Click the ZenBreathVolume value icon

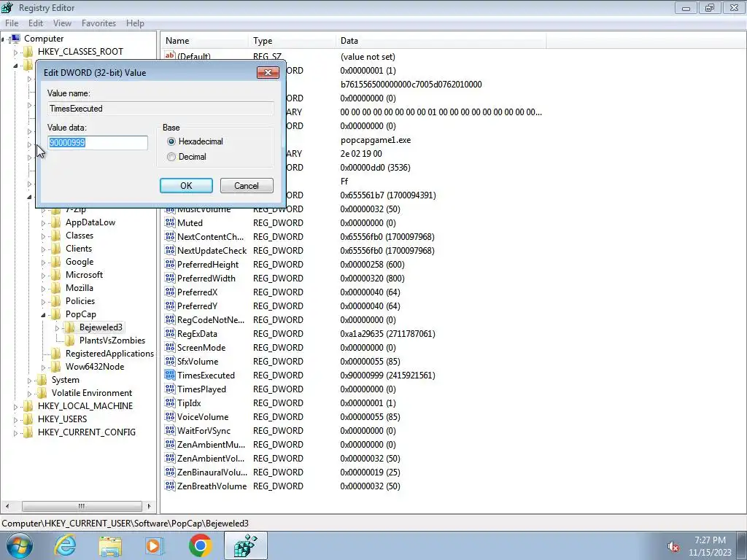(x=169, y=486)
